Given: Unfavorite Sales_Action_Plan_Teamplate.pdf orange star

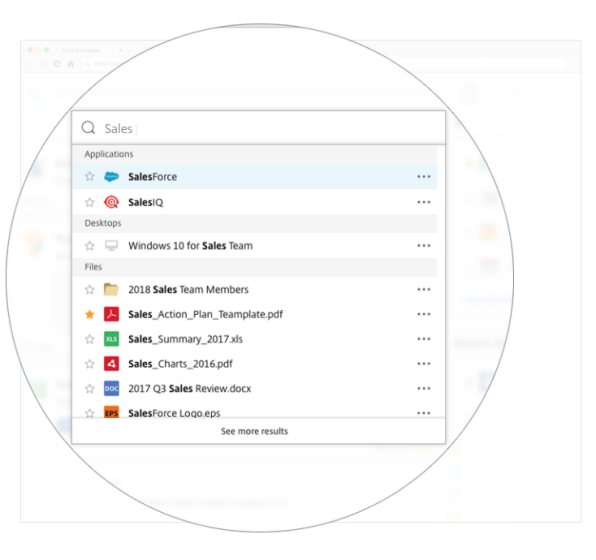Looking at the screenshot, I should point(90,314).
